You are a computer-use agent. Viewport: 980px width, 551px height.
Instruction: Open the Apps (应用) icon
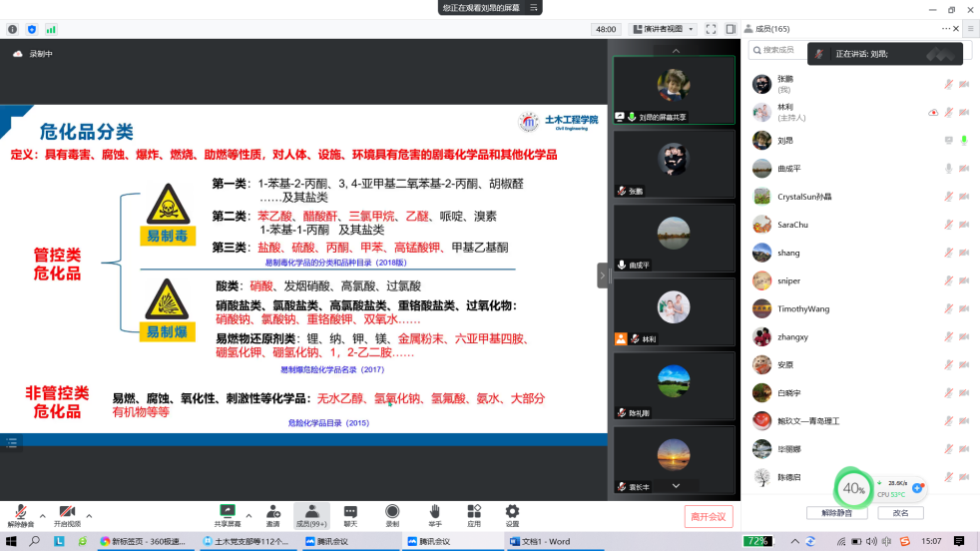[474, 514]
